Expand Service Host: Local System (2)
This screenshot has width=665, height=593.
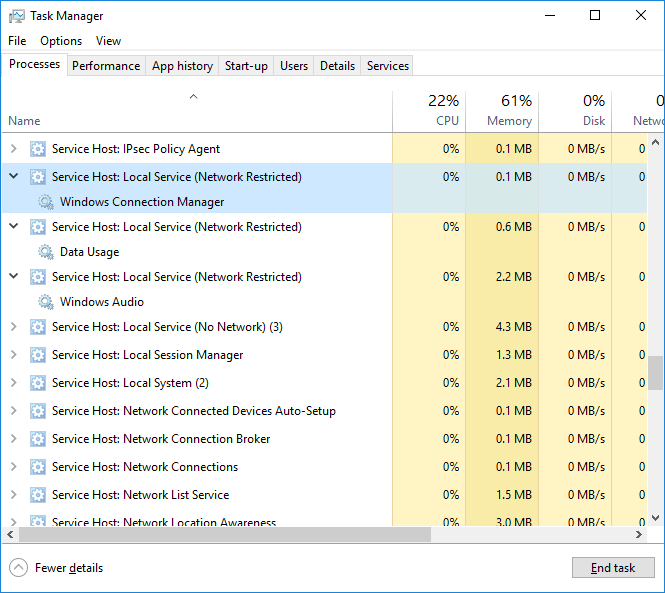tap(13, 383)
